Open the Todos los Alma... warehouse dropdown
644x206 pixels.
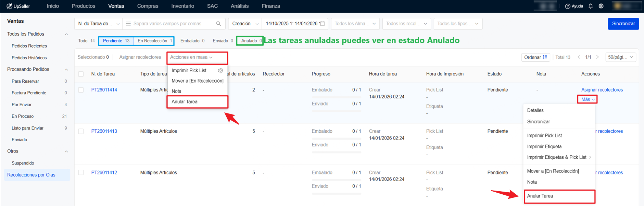(x=355, y=24)
